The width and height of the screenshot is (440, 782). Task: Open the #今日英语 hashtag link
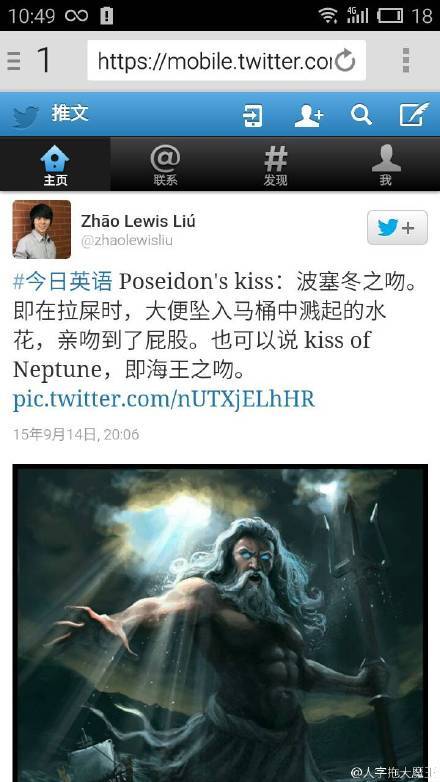click(62, 282)
